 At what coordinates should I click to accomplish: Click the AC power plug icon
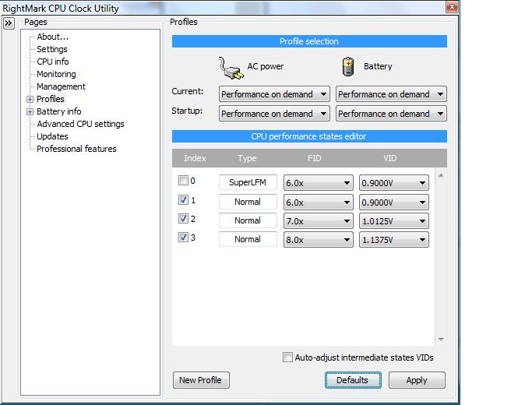point(231,68)
